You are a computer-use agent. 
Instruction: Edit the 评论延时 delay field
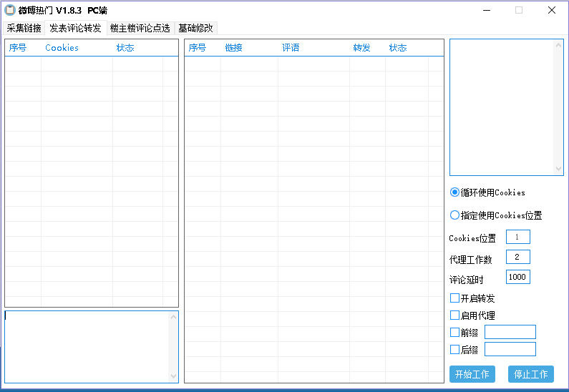(517, 278)
